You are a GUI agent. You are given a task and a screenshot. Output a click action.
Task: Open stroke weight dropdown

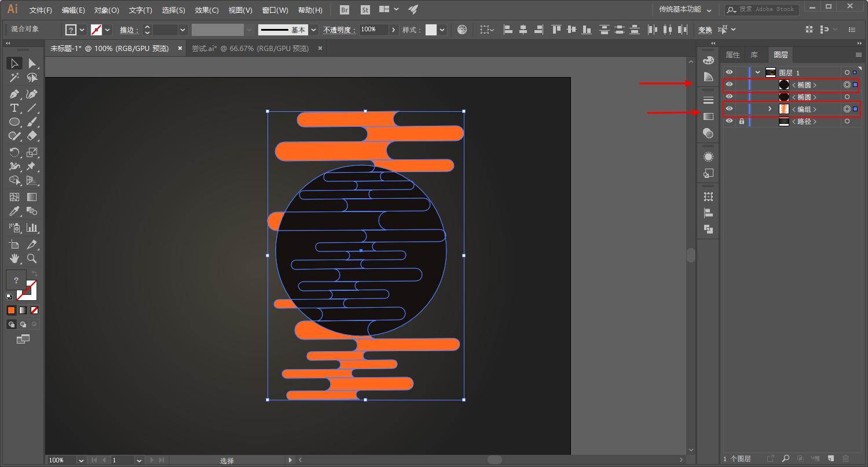tap(183, 30)
